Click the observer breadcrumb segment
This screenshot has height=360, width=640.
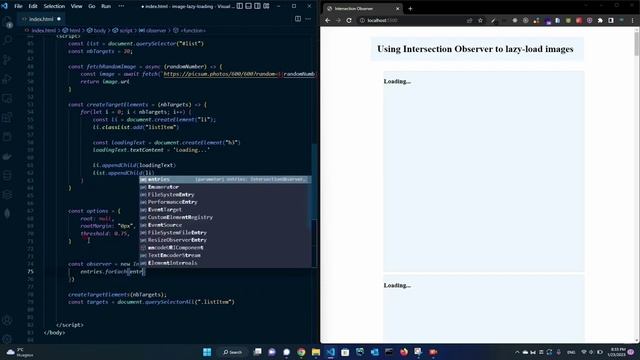pyautogui.click(x=155, y=30)
